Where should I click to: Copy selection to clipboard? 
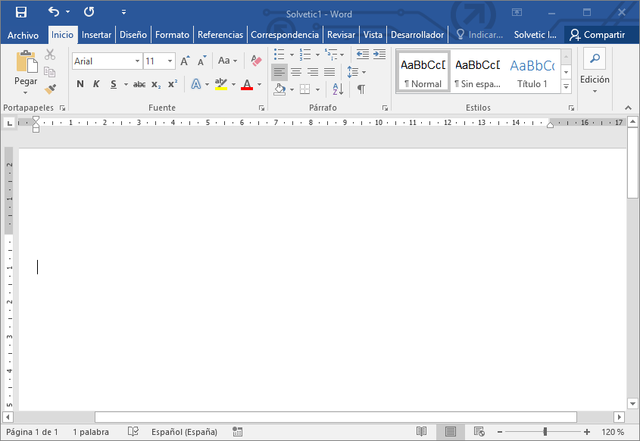(50, 72)
